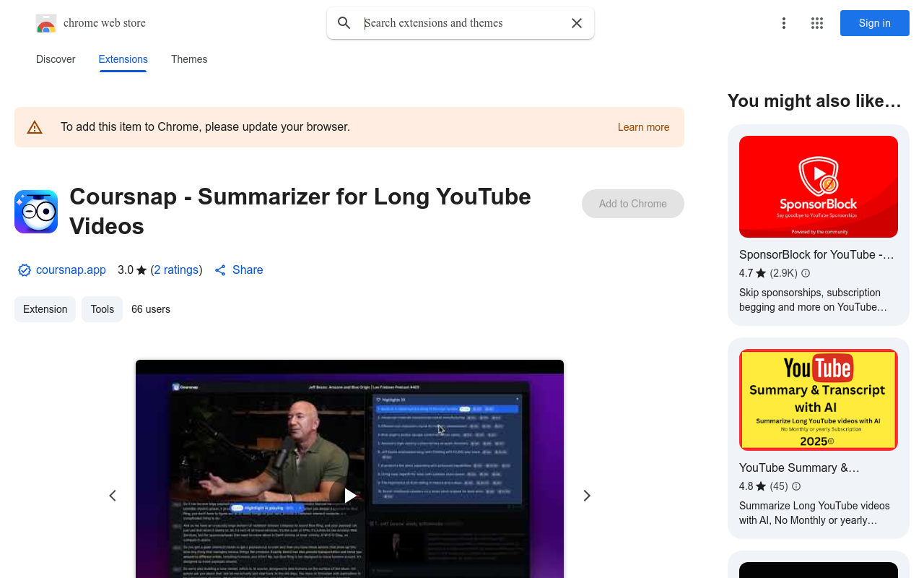Viewport: 924px width, 578px height.
Task: Select the Extension category chip
Action: (x=45, y=309)
